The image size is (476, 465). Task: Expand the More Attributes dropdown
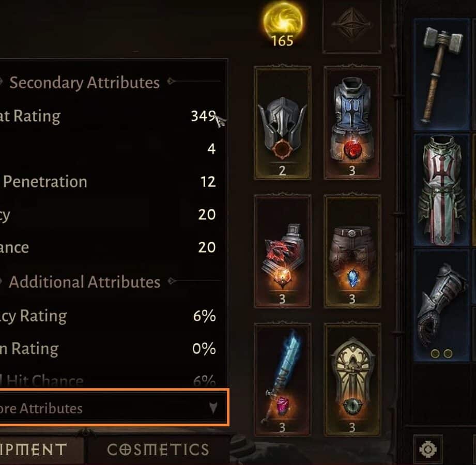click(114, 408)
